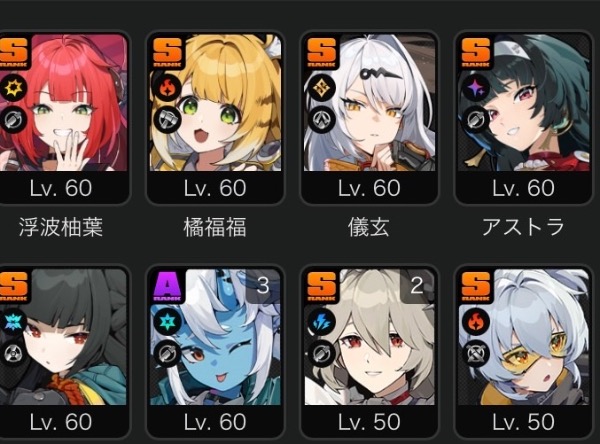Image resolution: width=600 pixels, height=444 pixels.
Task: Click the number 2 badge on the grey-haired card
Action: (417, 286)
